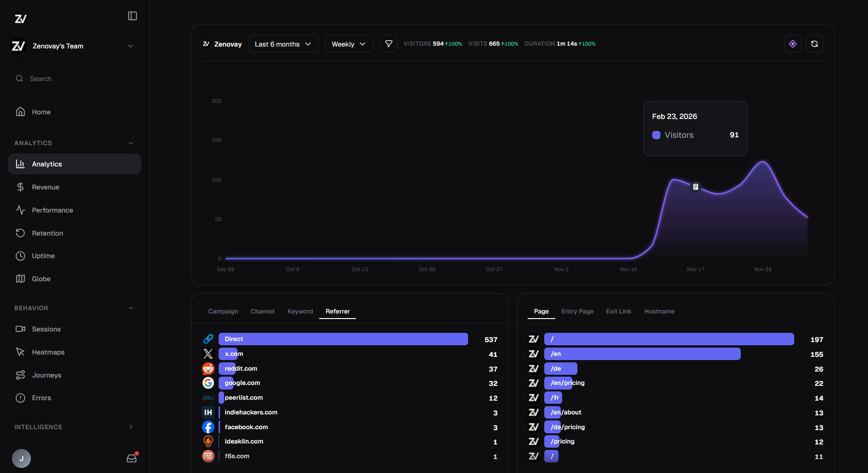Toggle the sidebar collapse icon
The height and width of the screenshot is (473, 868).
(132, 16)
